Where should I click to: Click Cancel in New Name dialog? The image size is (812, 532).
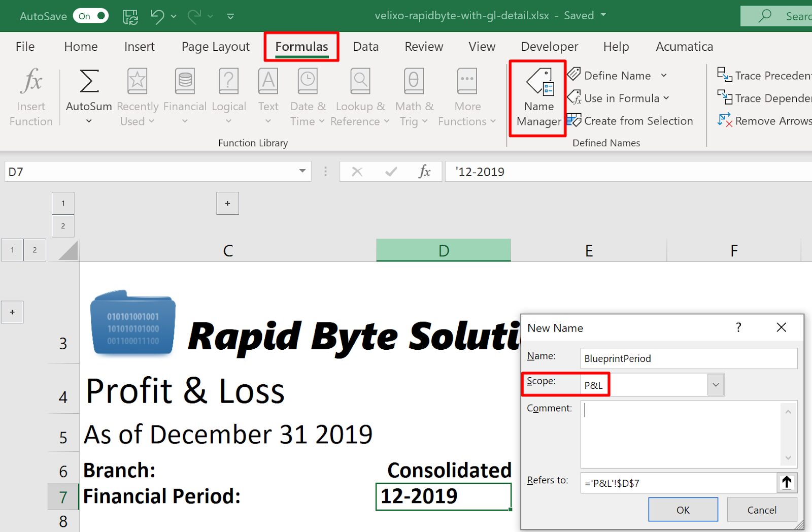[x=762, y=510]
